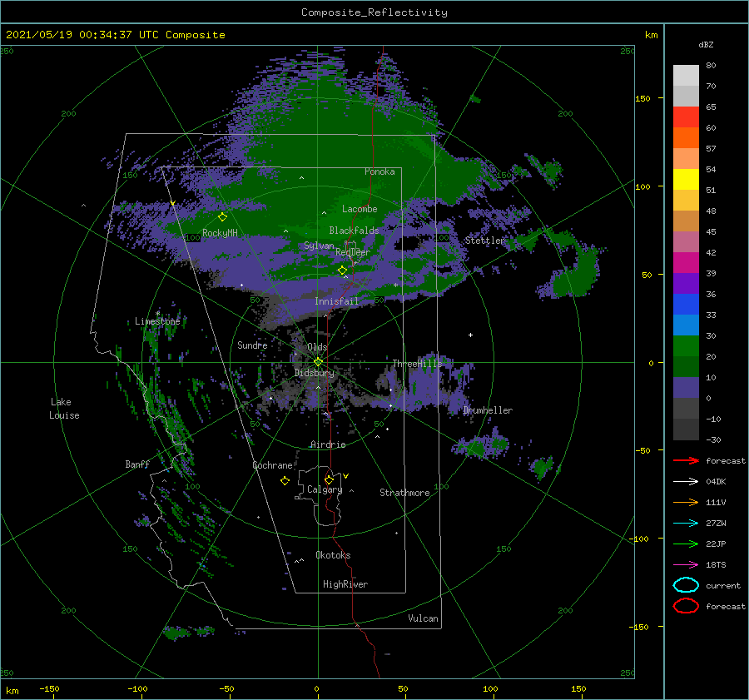Image resolution: width=749 pixels, height=700 pixels.
Task: Click the cyan 'current' ellipse legend icon
Action: (686, 585)
